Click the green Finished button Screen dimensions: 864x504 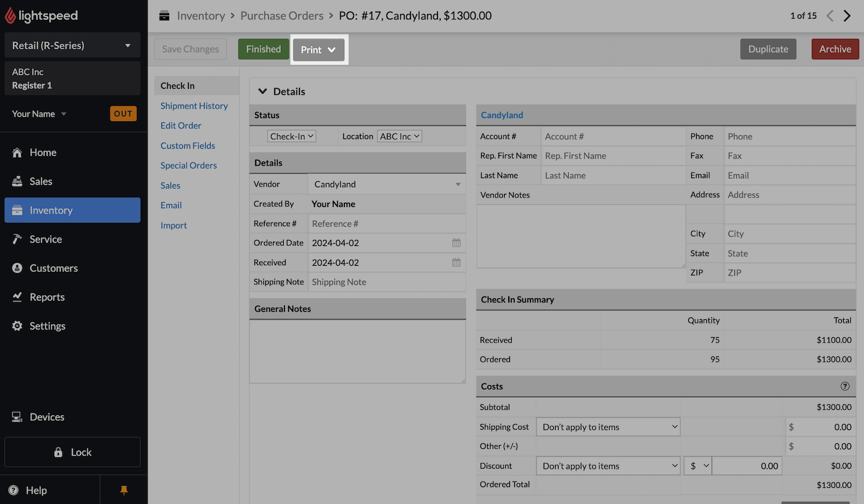tap(263, 49)
